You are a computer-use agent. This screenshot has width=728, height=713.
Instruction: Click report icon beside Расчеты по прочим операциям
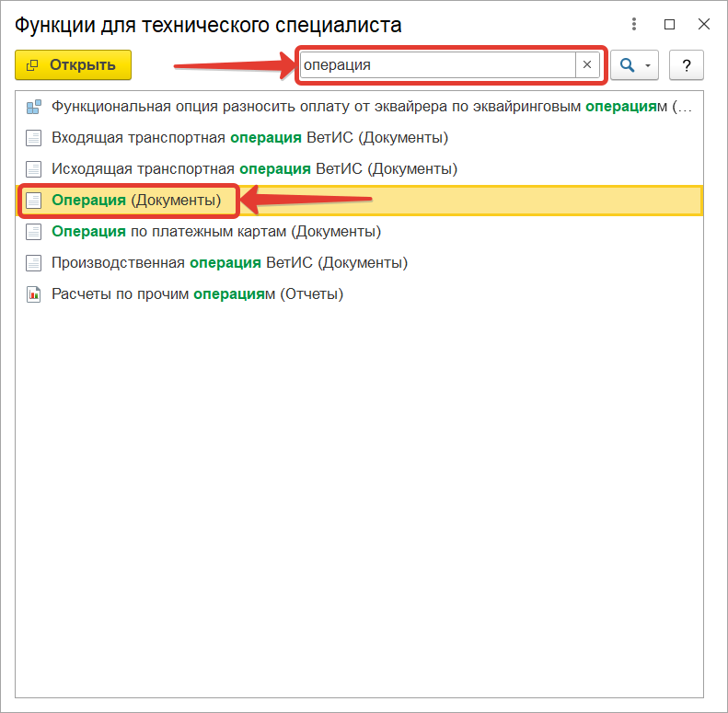34,294
